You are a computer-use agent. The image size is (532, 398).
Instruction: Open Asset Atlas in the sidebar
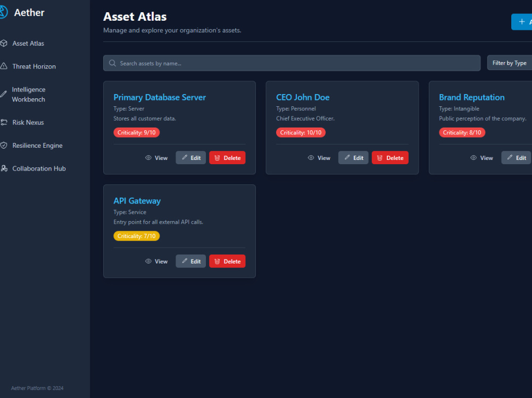pos(28,44)
